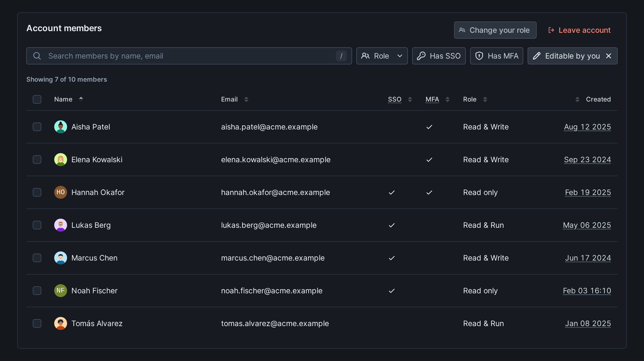The width and height of the screenshot is (644, 361).
Task: Click the slash shortcut hint in search
Action: pyautogui.click(x=341, y=56)
